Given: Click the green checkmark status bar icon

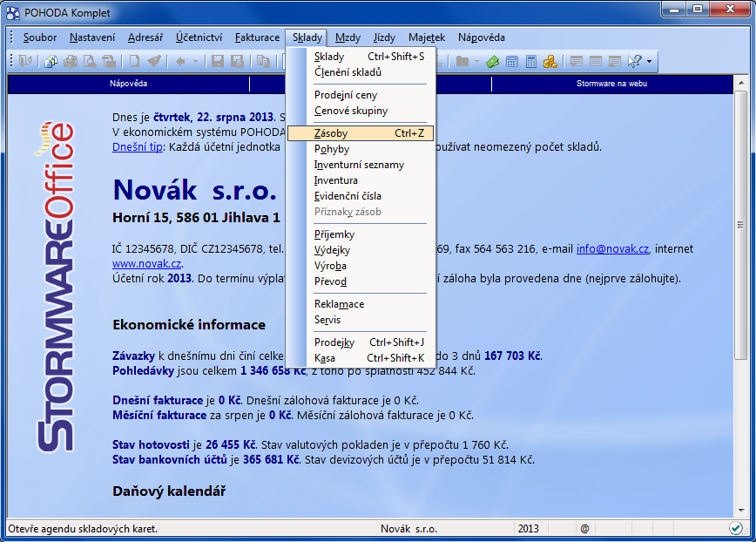Looking at the screenshot, I should 736,528.
